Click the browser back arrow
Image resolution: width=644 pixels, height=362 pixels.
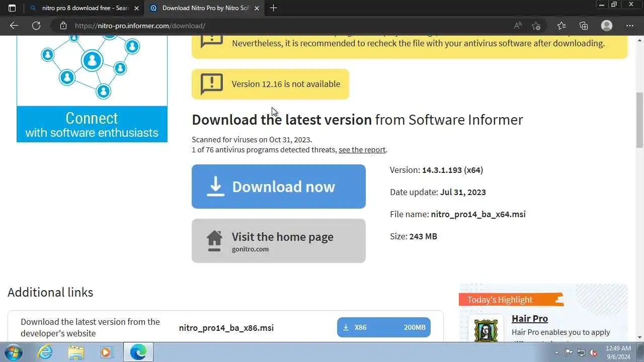click(14, 26)
